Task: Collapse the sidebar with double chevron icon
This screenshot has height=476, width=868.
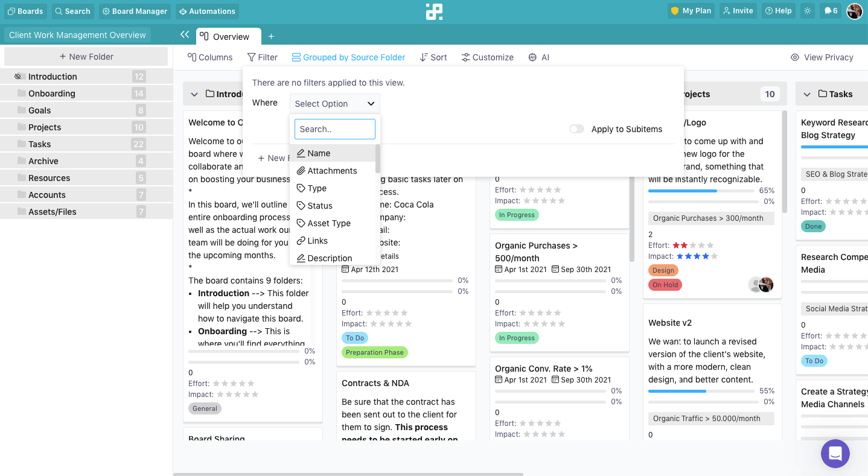Action: point(185,35)
